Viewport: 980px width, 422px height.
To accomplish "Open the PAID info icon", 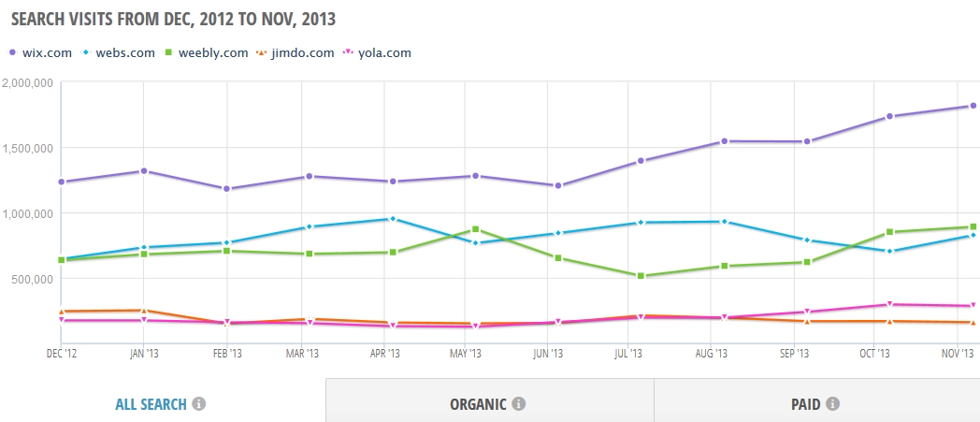I will click(x=832, y=404).
